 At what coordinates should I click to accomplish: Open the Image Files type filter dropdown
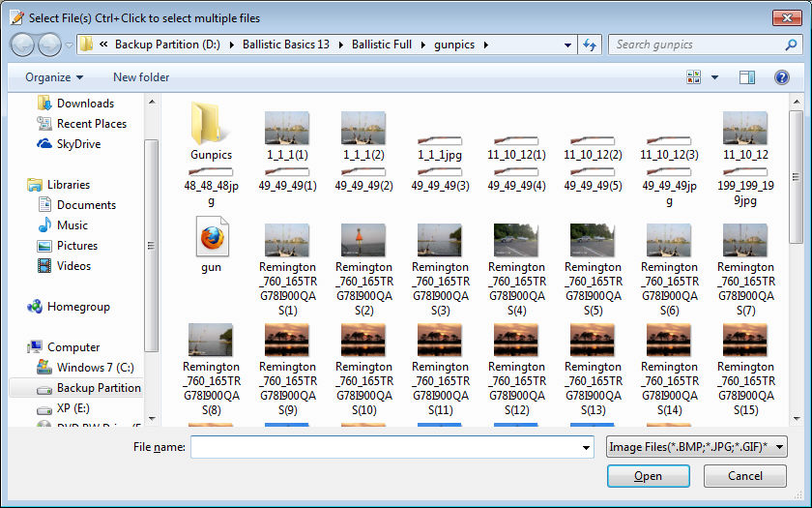click(x=695, y=447)
